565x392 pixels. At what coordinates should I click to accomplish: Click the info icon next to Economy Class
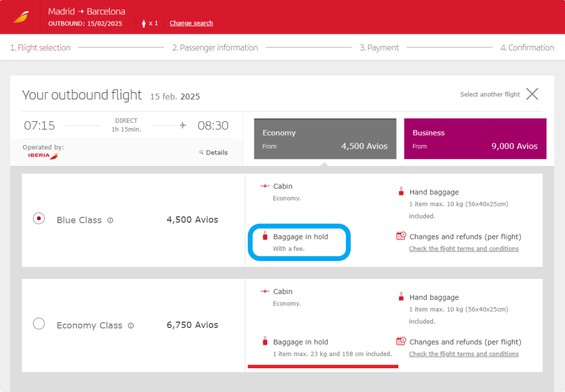131,325
